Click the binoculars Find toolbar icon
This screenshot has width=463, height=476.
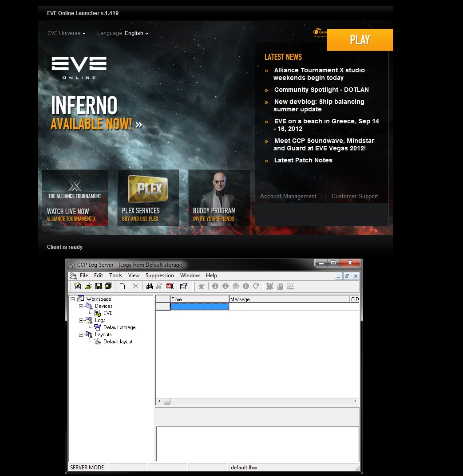tap(150, 286)
